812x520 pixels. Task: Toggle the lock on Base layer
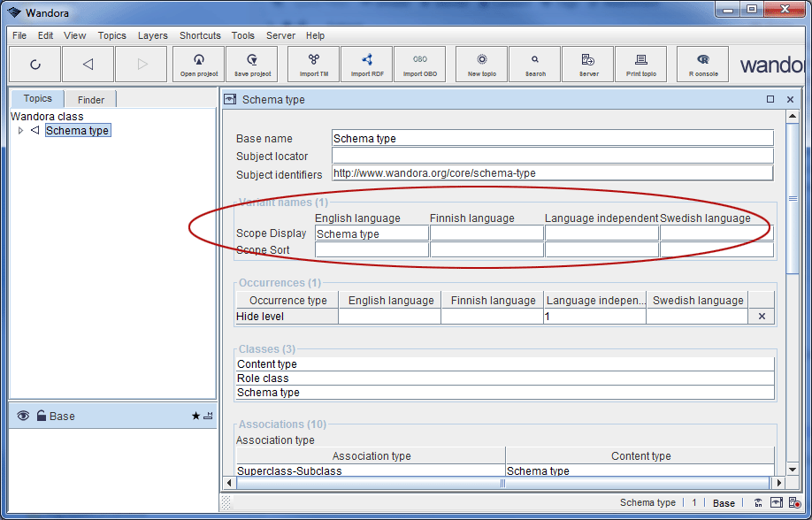[x=41, y=416]
